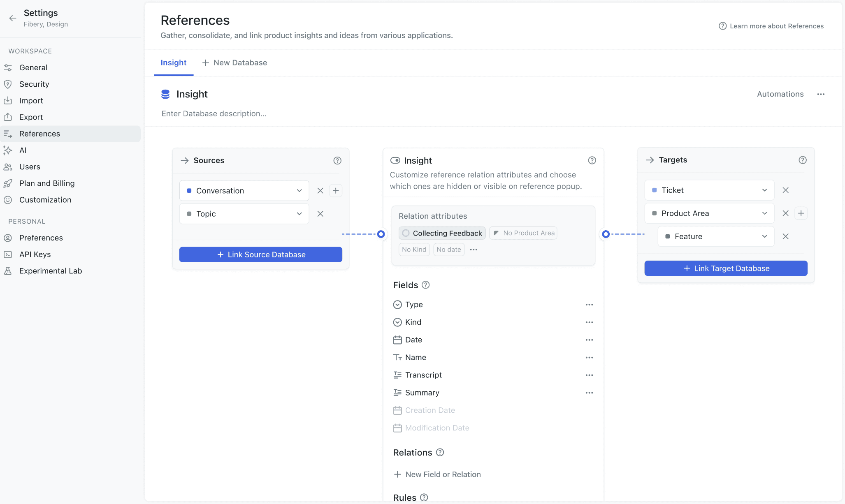
Task: Click the No Product Area attribute chip
Action: coord(523,233)
